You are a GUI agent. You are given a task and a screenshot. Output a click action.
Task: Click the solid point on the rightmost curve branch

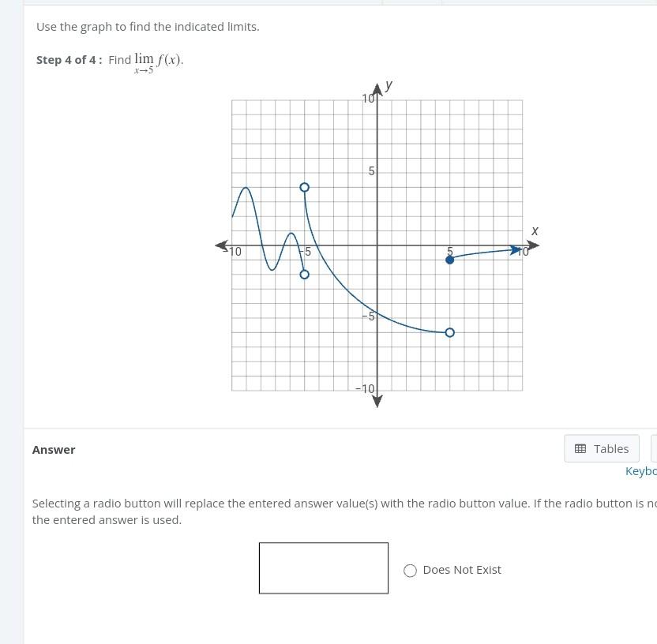click(x=449, y=260)
